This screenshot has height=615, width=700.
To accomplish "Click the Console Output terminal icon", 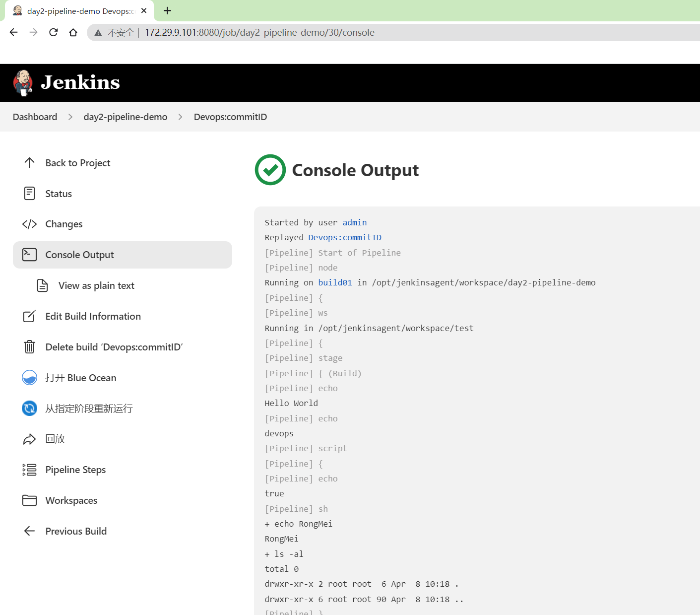I will coord(29,255).
